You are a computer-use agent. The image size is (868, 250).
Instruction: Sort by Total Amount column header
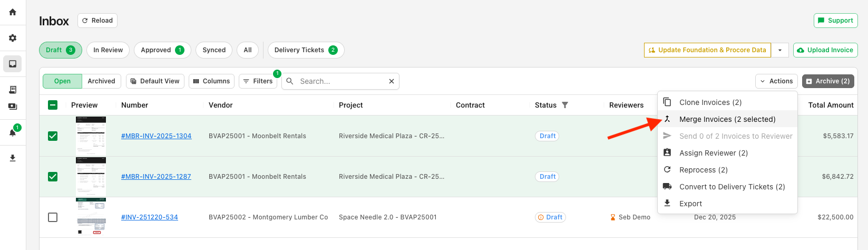click(831, 105)
